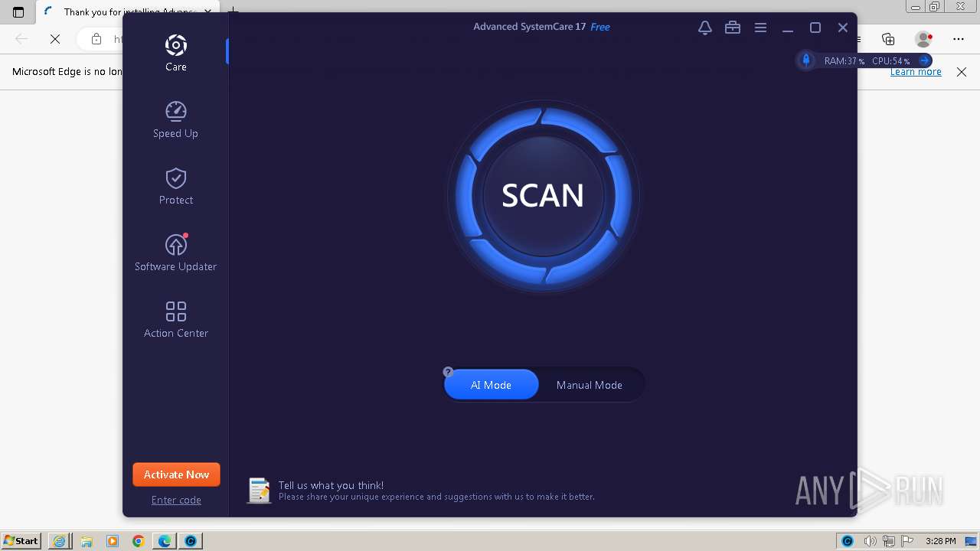Open SystemCare hamburger options menu

pos(760,28)
